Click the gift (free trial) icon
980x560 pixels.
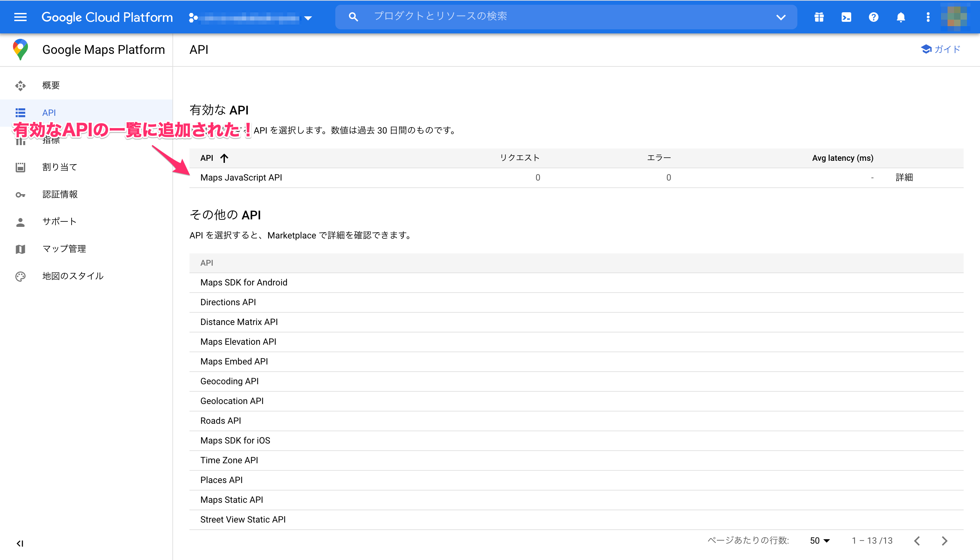[819, 17]
